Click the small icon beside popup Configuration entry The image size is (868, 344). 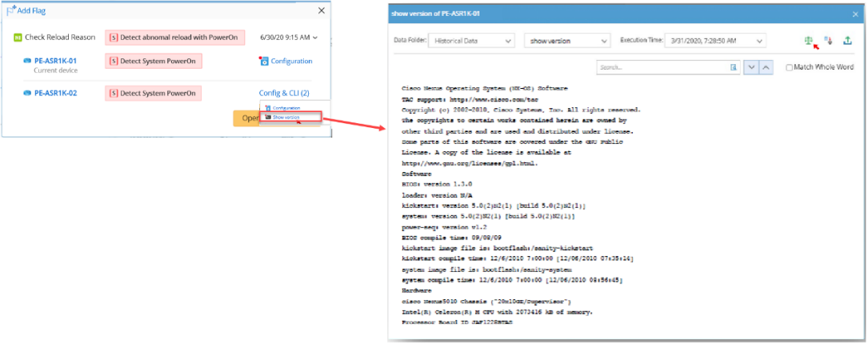[269, 108]
